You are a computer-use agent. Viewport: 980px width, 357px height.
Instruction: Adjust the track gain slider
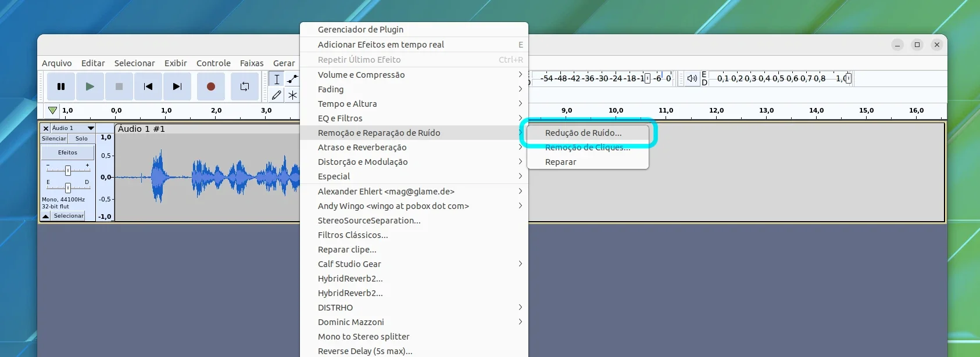(67, 170)
